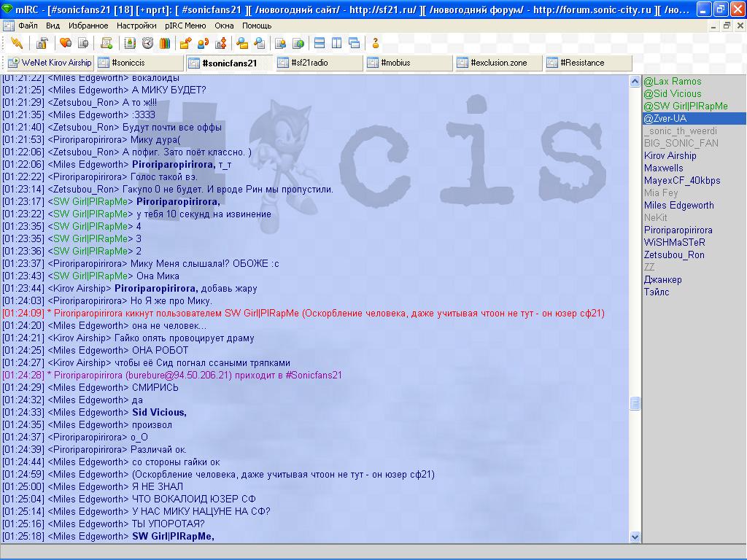Restore the inner channel window size
Viewport: 747px width, 560px height.
pos(726,26)
